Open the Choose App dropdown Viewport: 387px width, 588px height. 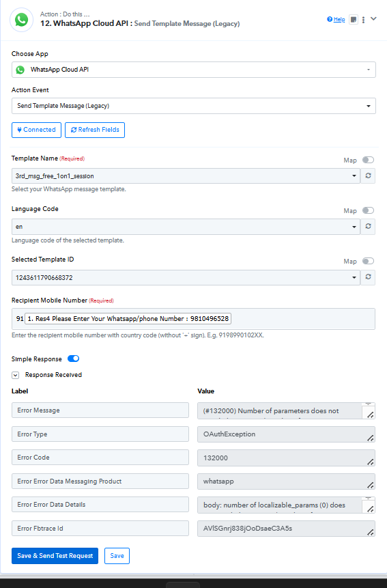194,70
